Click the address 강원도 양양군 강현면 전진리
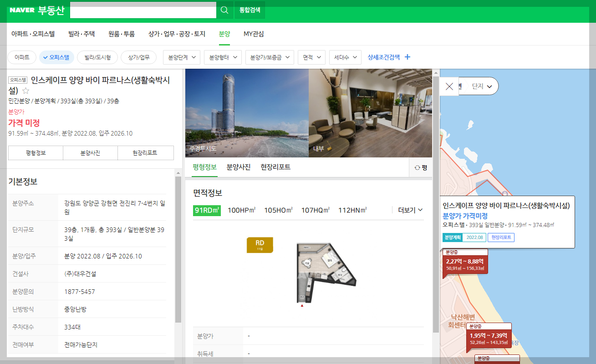This screenshot has height=364, width=596. [114, 207]
